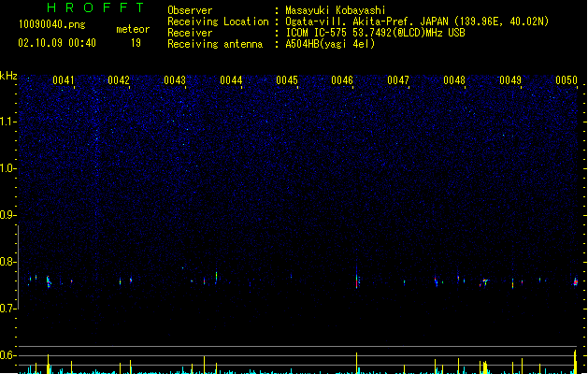Click the 0.6 kHz axis label
Image resolution: width=588 pixels, height=374 pixels.
(8, 355)
